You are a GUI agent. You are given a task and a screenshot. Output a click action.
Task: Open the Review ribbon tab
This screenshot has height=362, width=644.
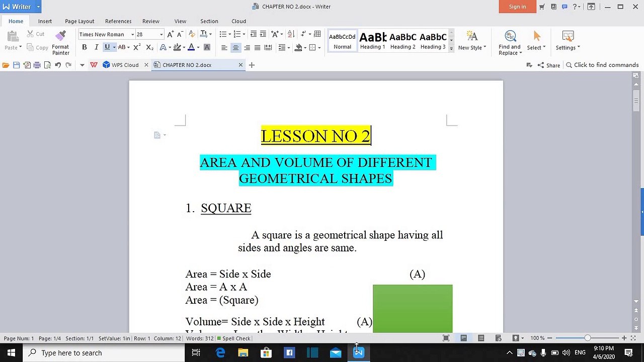[151, 21]
